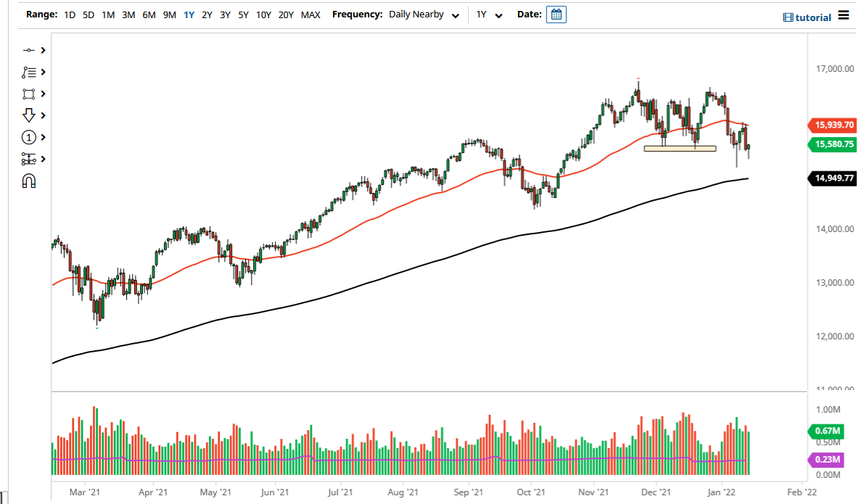Open the date picker calendar icon

556,14
